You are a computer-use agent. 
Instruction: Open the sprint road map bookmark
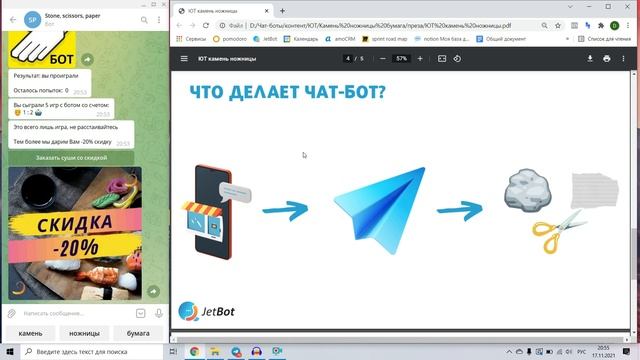[384, 39]
